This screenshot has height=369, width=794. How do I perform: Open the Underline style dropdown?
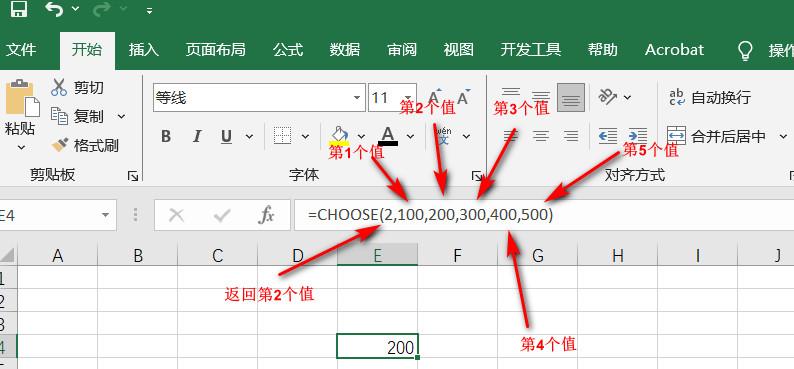[249, 137]
